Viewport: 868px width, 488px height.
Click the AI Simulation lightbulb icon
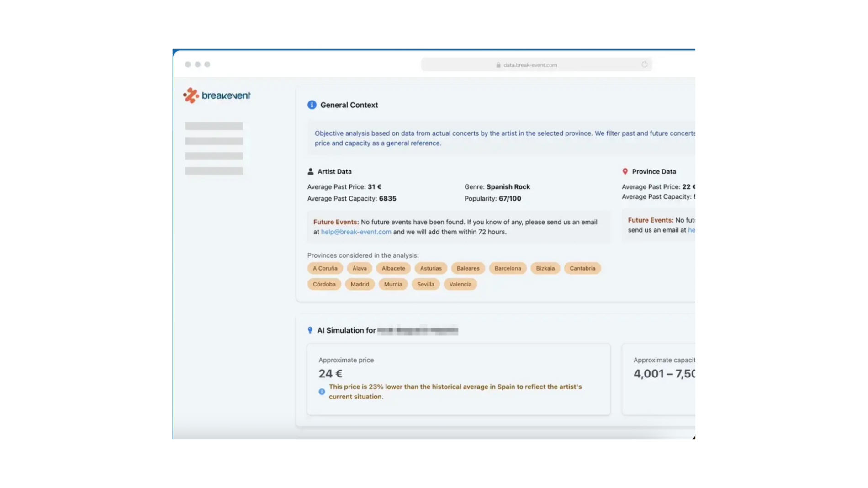pos(310,330)
